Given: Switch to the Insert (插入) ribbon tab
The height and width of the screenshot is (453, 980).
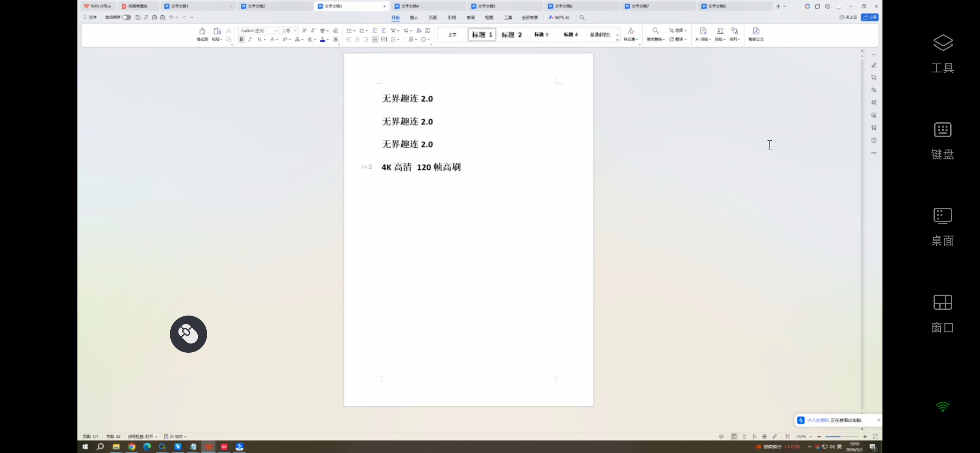Looking at the screenshot, I should click(414, 17).
